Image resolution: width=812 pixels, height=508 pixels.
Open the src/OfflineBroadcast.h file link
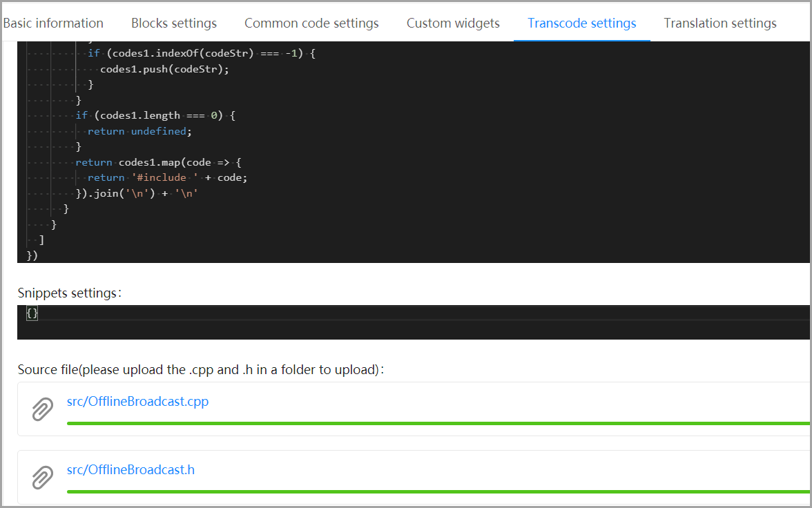130,470
